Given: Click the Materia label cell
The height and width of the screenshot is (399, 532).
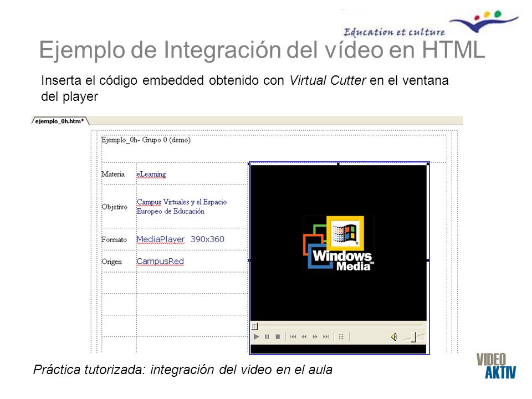Looking at the screenshot, I should tap(113, 174).
